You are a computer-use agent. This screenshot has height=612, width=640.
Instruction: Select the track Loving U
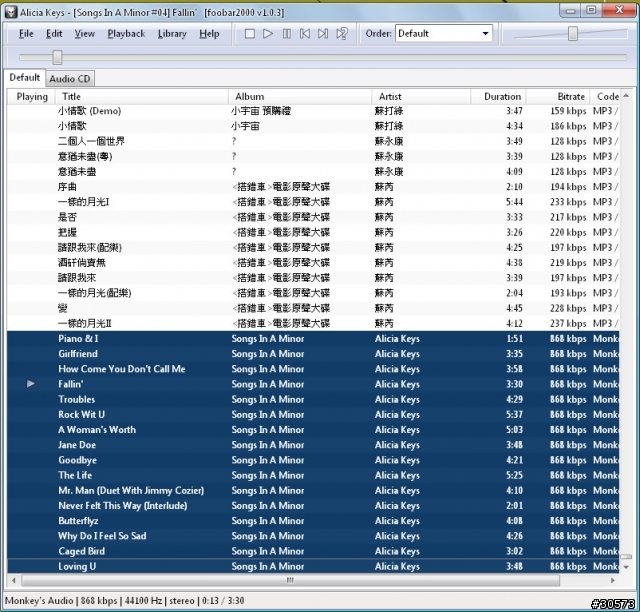[313, 566]
